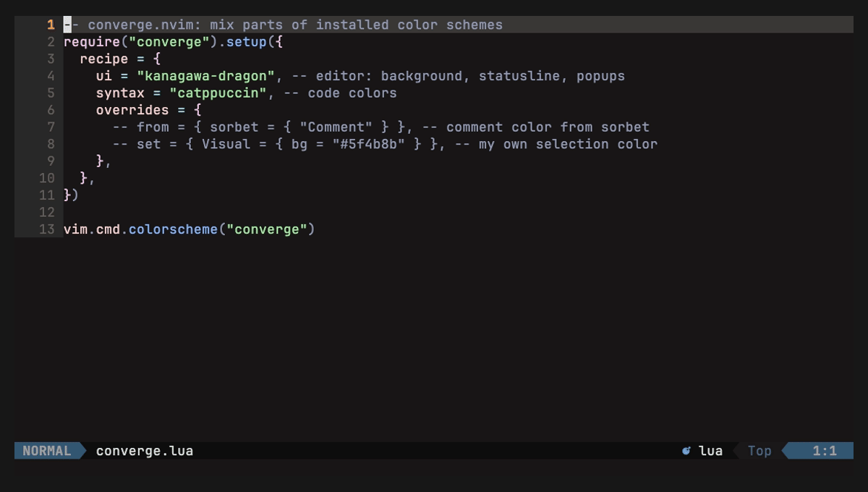Viewport: 868px width, 492px height.
Task: Click vim.cmd on line 13
Action: [92, 229]
